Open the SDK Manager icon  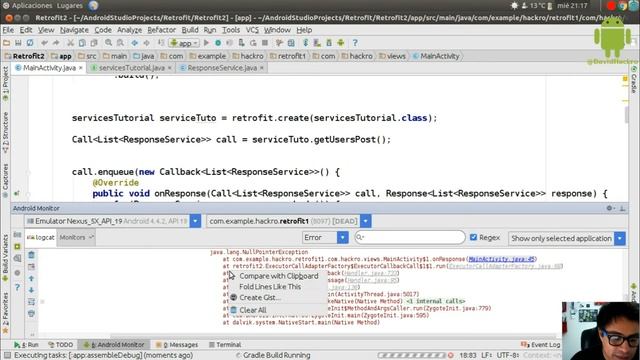[x=329, y=43]
